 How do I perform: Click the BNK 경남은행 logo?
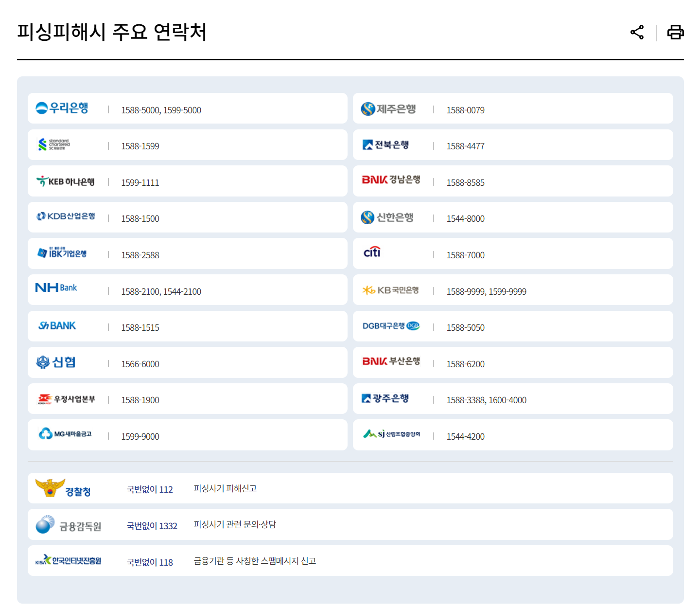[x=391, y=180]
